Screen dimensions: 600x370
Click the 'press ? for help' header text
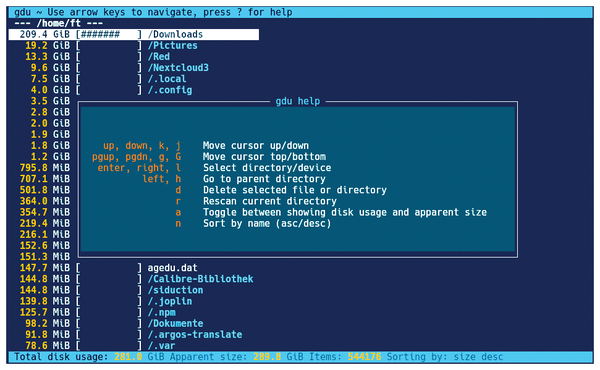[x=248, y=12]
